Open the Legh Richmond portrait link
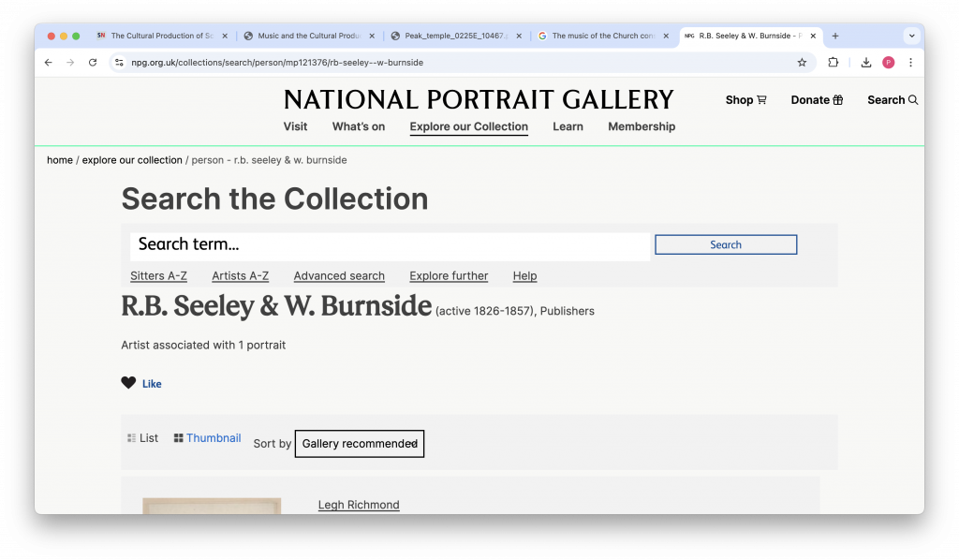 click(x=359, y=505)
